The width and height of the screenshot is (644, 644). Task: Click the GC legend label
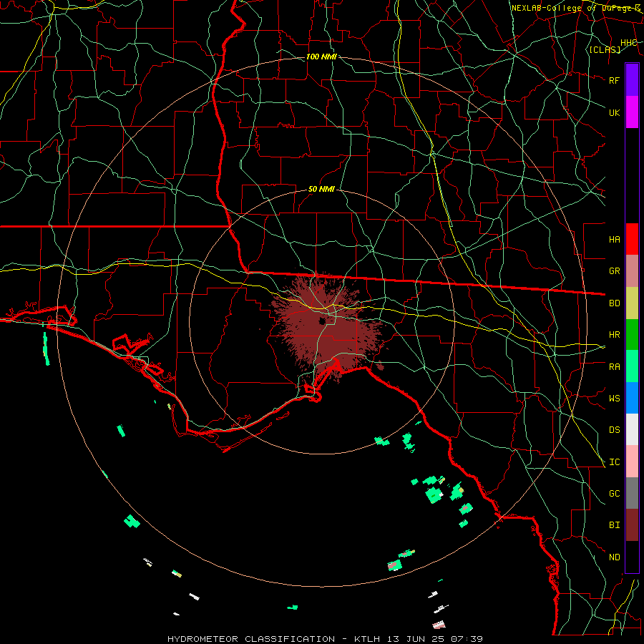coord(614,494)
